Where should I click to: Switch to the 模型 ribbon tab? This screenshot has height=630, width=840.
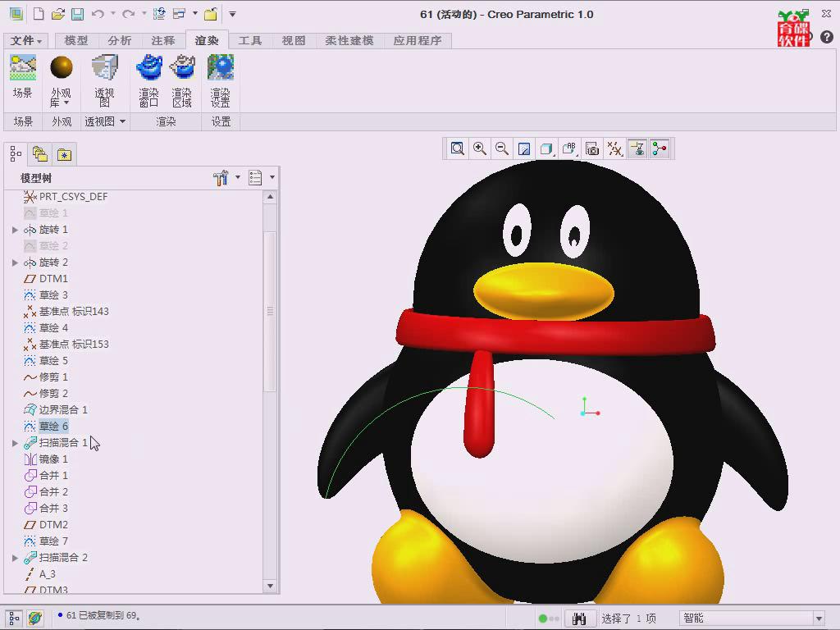tap(76, 41)
